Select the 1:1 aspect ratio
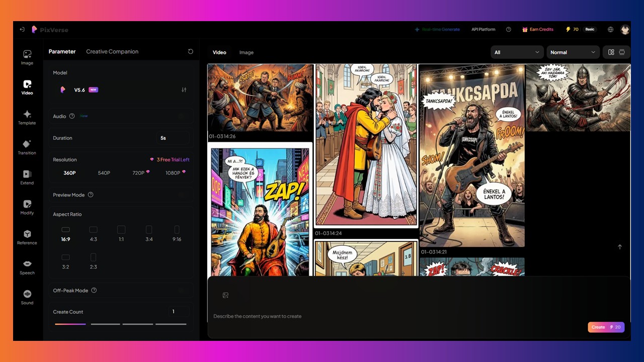 [121, 234]
